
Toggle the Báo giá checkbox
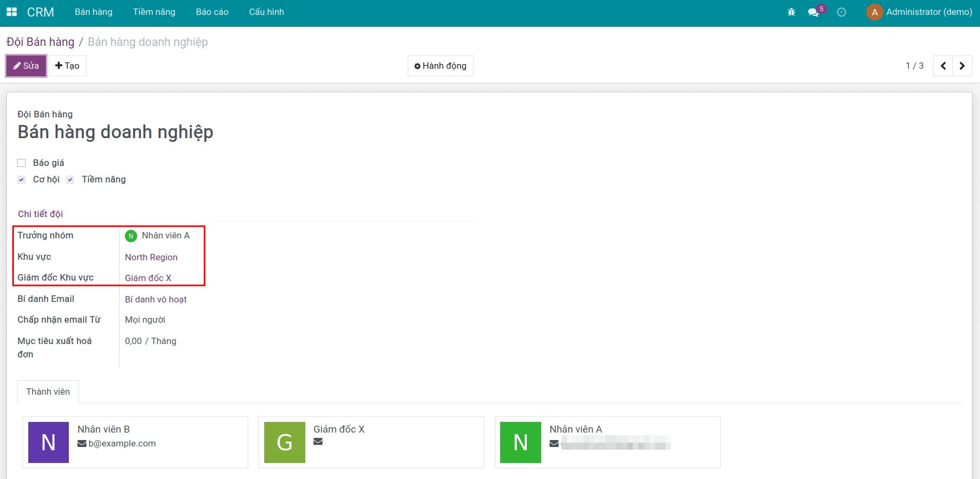(x=21, y=163)
